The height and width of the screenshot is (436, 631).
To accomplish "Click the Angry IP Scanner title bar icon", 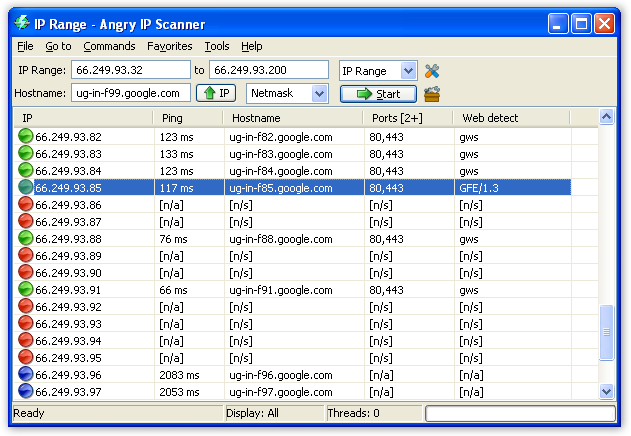I will [x=21, y=22].
